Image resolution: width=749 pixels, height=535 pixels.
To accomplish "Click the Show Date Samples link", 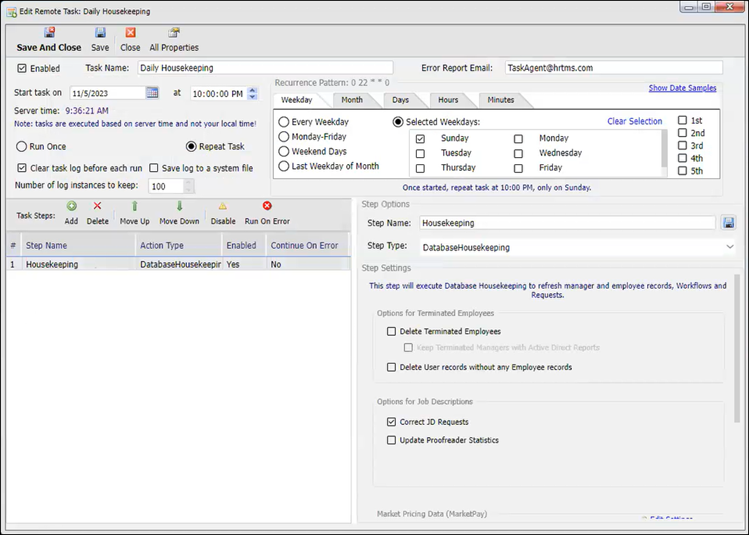I will pos(682,88).
